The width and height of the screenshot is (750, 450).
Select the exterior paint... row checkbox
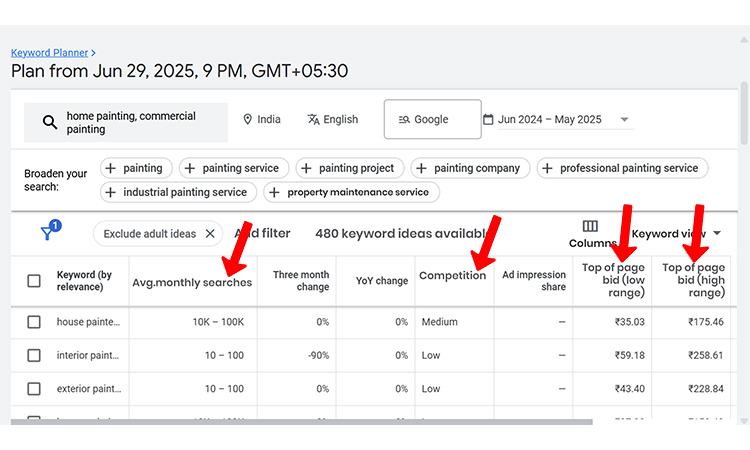click(34, 389)
